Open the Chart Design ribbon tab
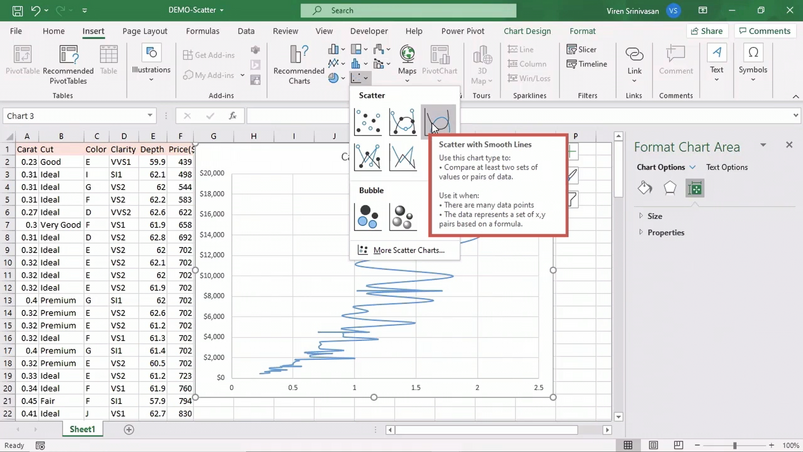803x452 pixels. click(527, 31)
